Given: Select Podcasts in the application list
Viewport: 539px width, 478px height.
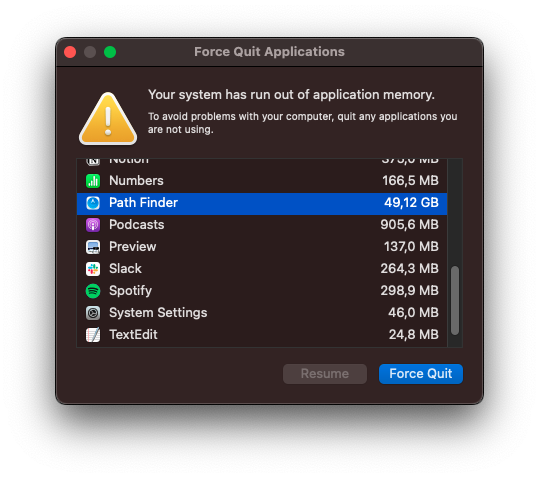Looking at the screenshot, I should pyautogui.click(x=262, y=225).
